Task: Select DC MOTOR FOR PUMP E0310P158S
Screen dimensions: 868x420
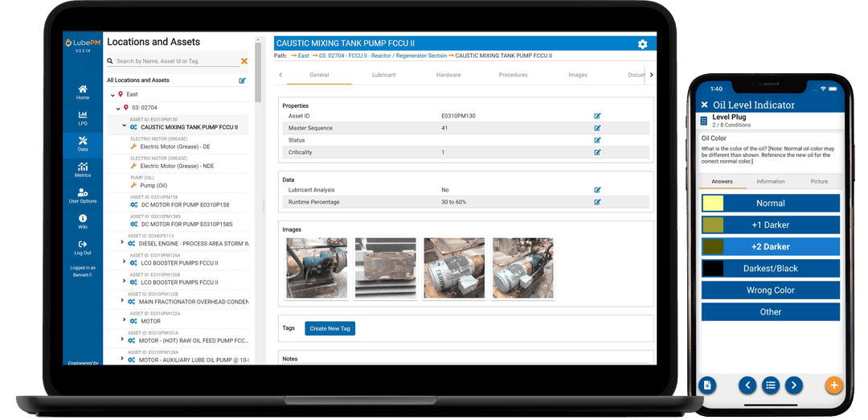Action: pos(186,224)
